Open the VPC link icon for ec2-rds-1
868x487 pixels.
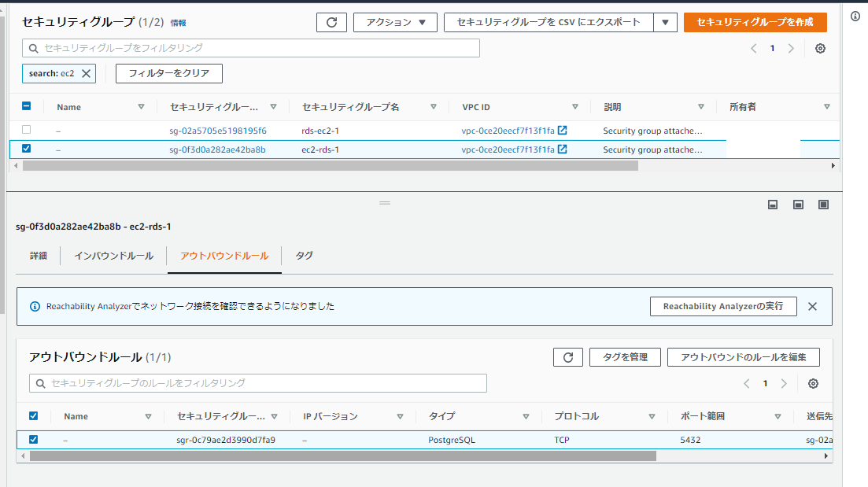pyautogui.click(x=563, y=149)
